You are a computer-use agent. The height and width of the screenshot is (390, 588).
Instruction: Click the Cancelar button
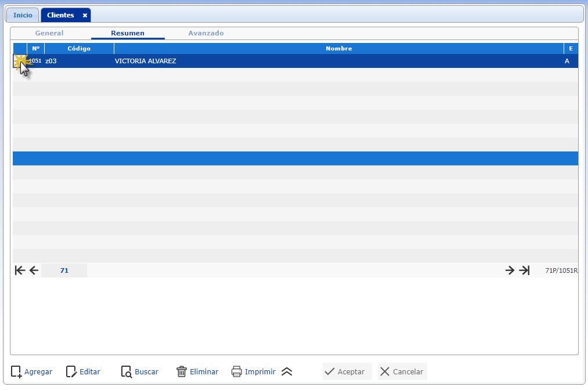[402, 371]
